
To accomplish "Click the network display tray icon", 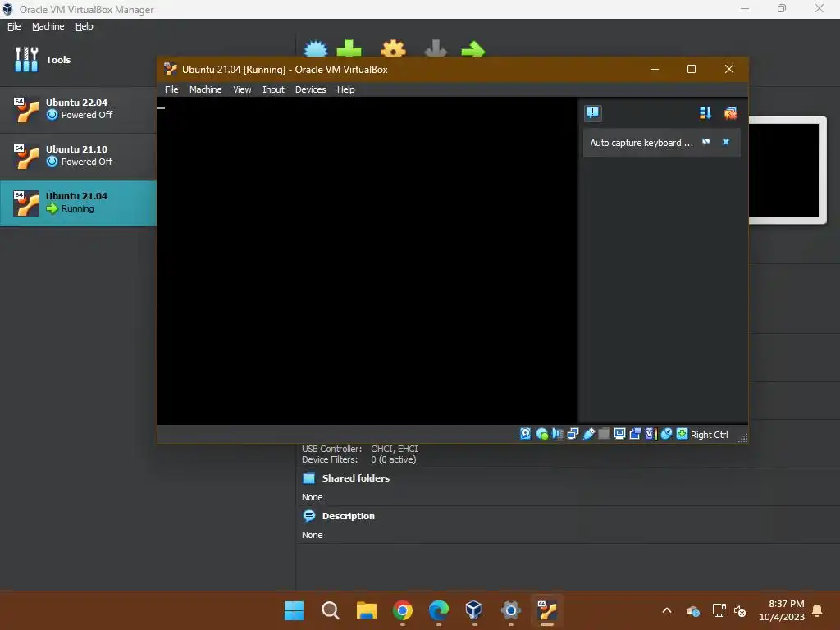I will (719, 610).
